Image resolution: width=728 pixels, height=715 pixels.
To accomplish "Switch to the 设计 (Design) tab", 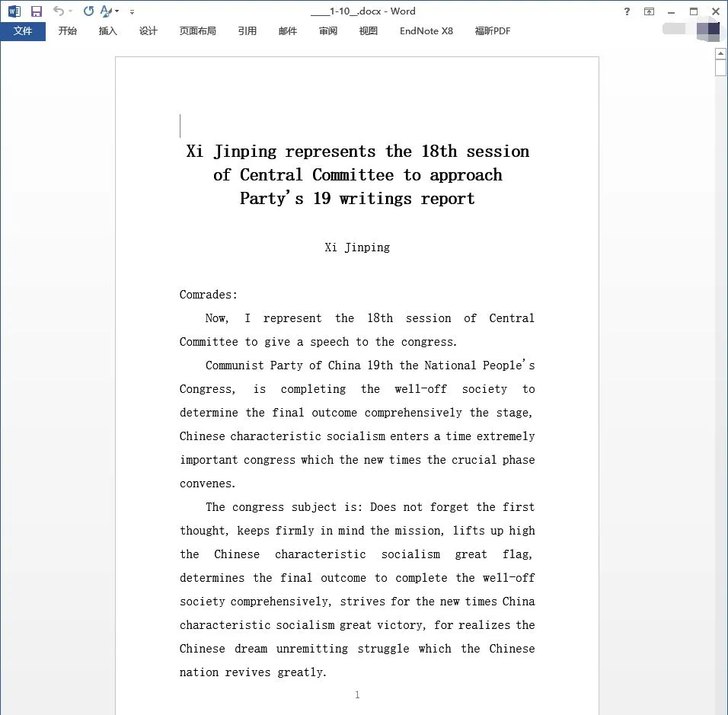I will point(148,31).
